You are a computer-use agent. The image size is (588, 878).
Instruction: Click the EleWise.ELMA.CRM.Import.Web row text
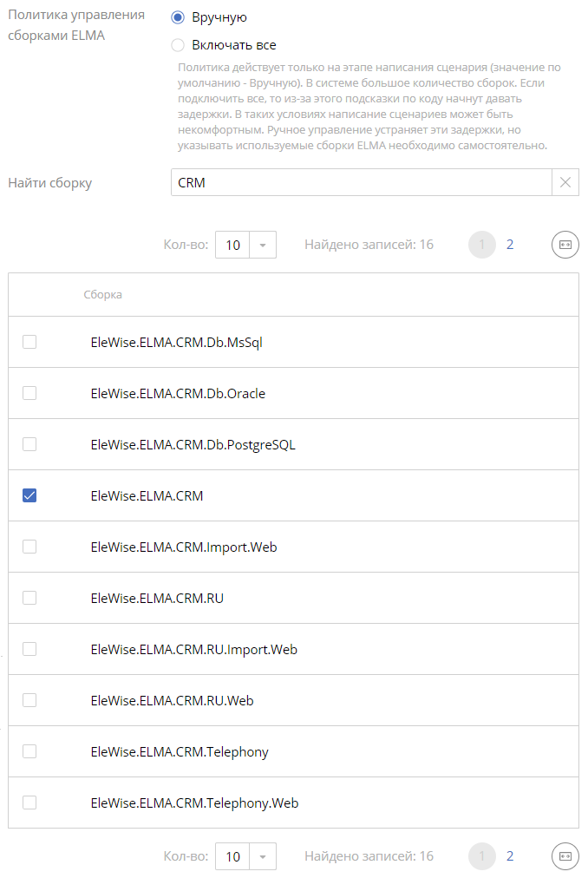[184, 547]
